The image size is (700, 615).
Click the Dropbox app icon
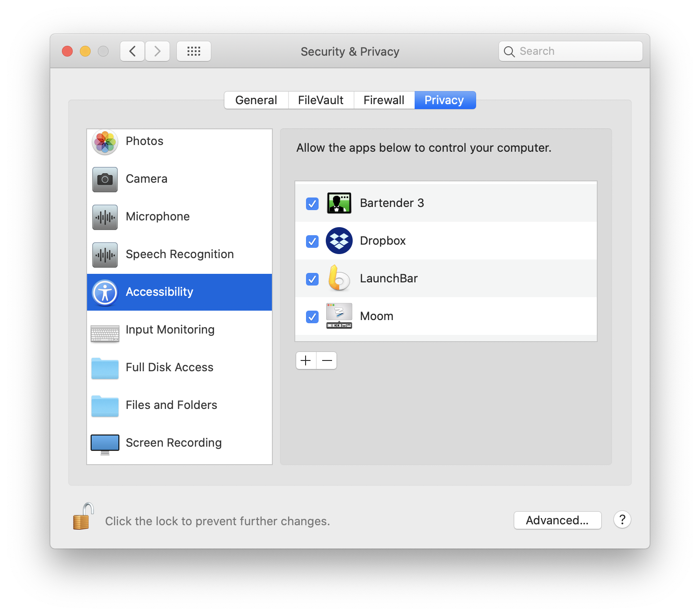[x=339, y=241]
